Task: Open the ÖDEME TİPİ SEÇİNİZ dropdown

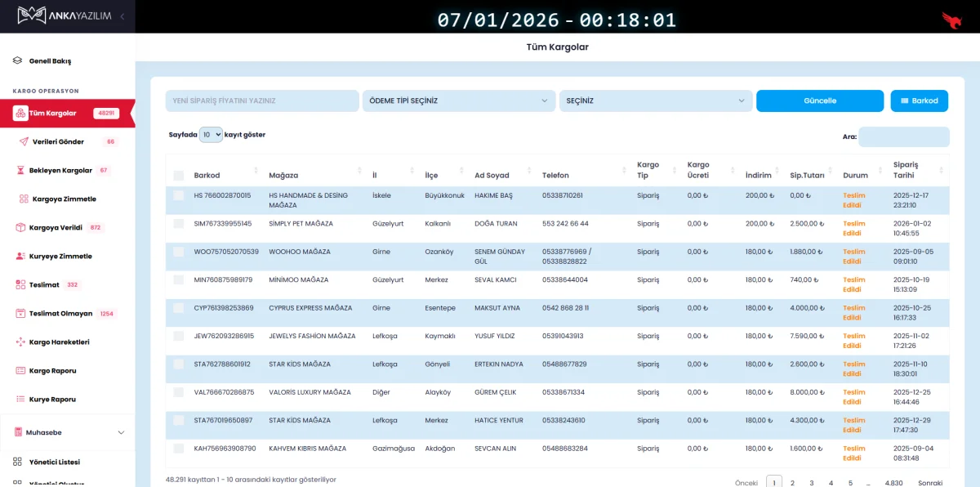Action: pos(458,101)
